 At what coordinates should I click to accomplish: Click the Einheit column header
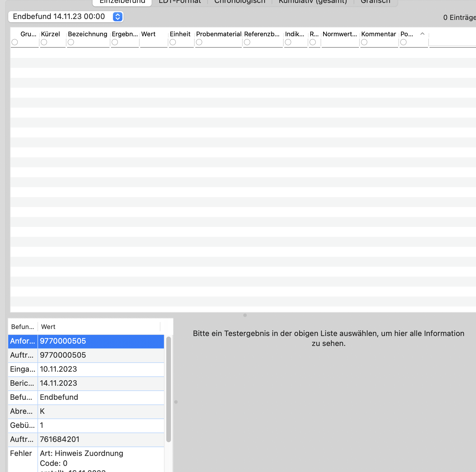180,34
